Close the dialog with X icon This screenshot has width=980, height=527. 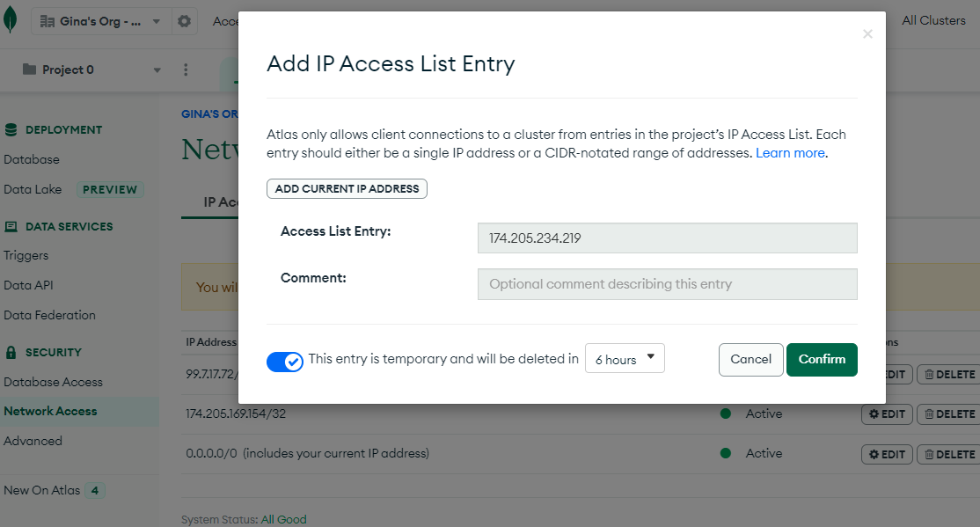(867, 34)
